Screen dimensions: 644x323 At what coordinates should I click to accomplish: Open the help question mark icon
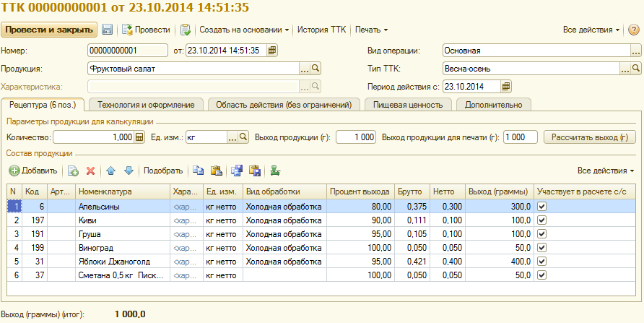point(634,30)
